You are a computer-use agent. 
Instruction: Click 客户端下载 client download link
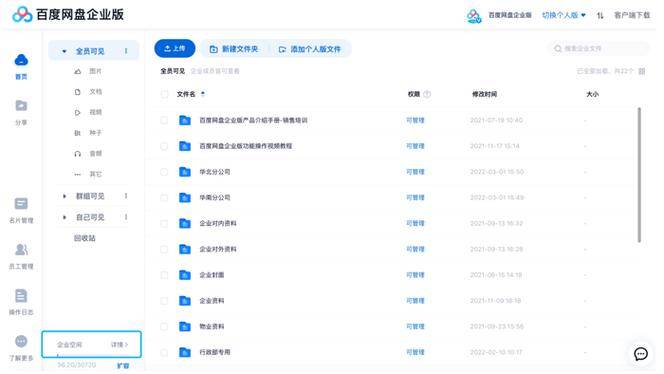pyautogui.click(x=632, y=15)
